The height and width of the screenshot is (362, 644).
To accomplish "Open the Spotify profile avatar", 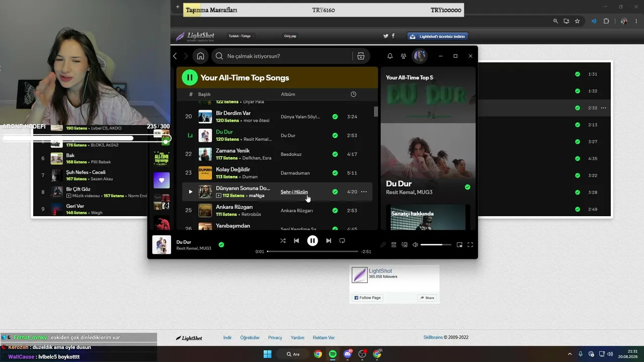I will [420, 56].
